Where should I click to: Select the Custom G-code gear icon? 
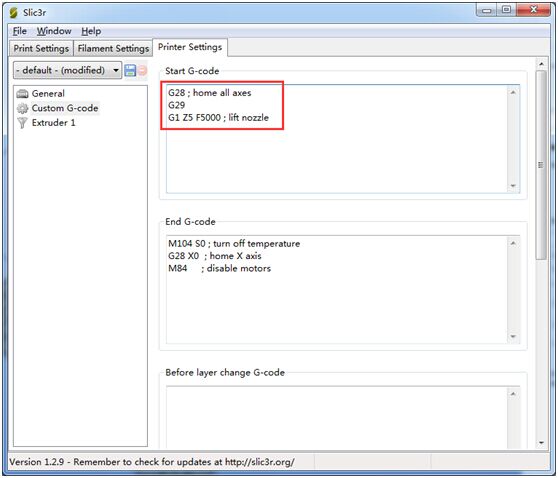pos(22,108)
